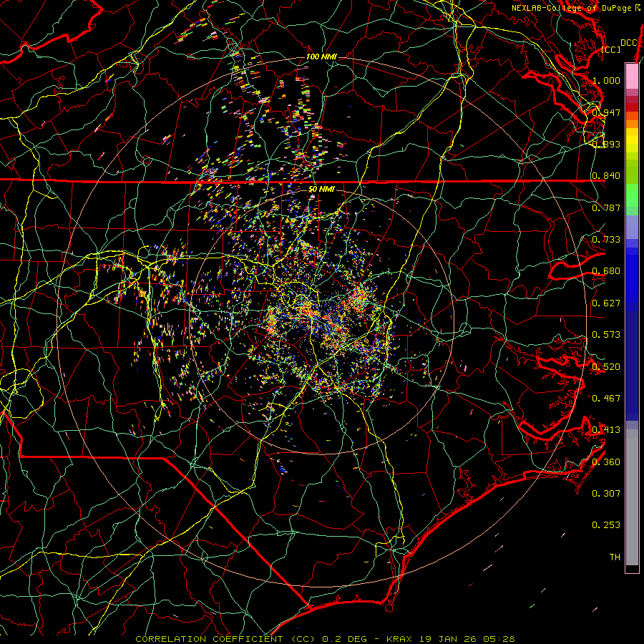Select the 0.680 scale value

[x=606, y=271]
